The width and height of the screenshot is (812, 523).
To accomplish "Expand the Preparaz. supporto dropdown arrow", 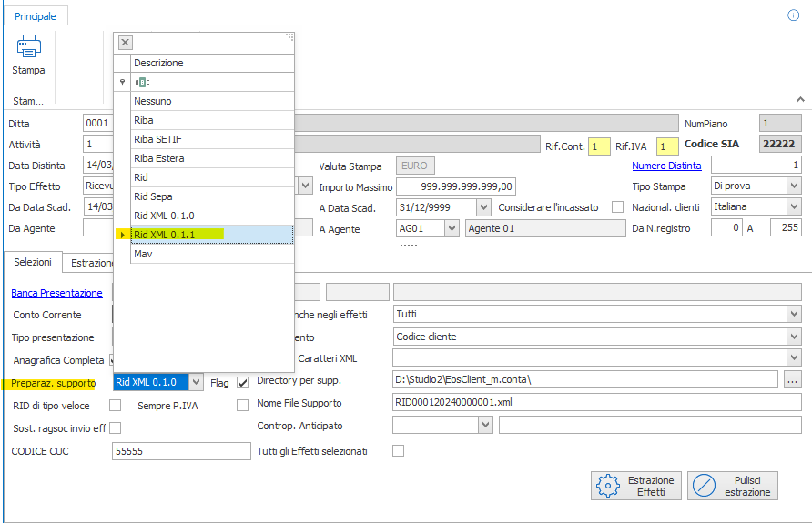I will coord(195,382).
